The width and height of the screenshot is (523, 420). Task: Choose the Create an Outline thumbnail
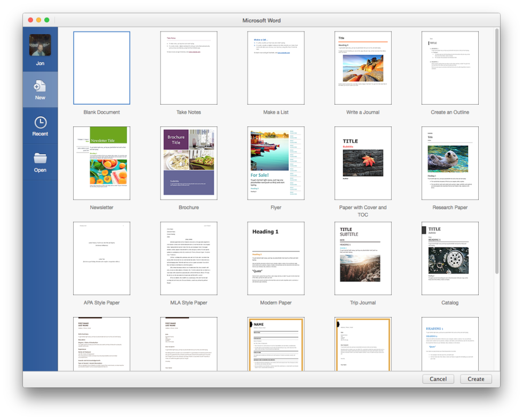click(x=450, y=68)
